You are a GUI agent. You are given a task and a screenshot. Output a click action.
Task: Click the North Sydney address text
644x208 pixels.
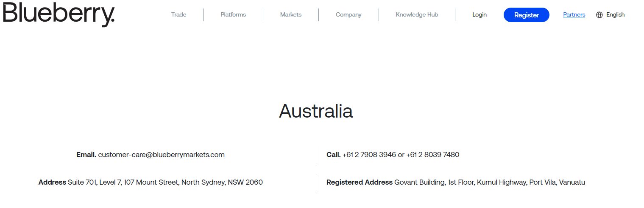pos(165,182)
